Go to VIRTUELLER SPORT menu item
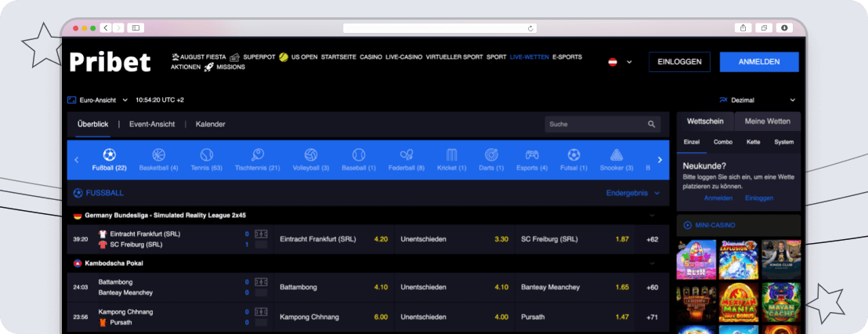Screen dimensions: 868x334 (454, 57)
